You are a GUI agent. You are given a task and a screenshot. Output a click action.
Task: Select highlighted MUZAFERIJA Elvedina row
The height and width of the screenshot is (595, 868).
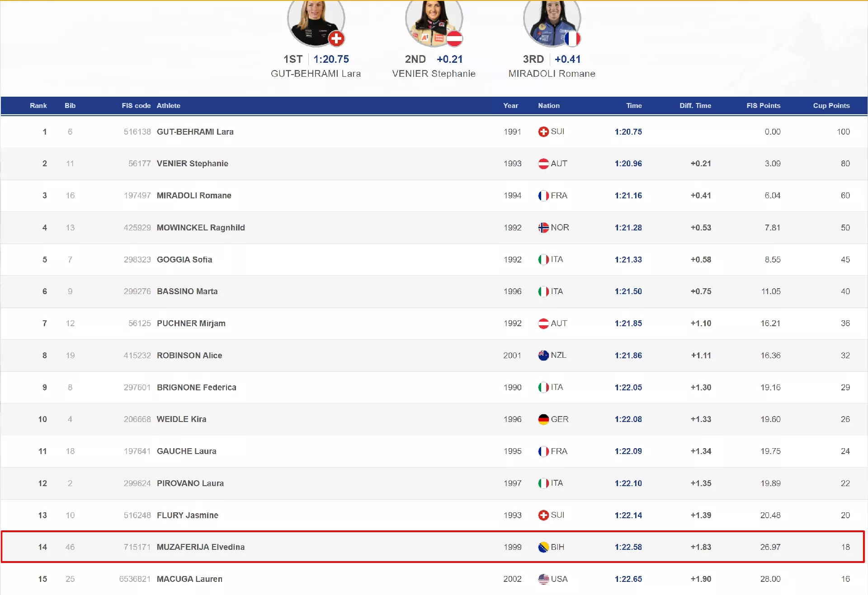(x=200, y=547)
